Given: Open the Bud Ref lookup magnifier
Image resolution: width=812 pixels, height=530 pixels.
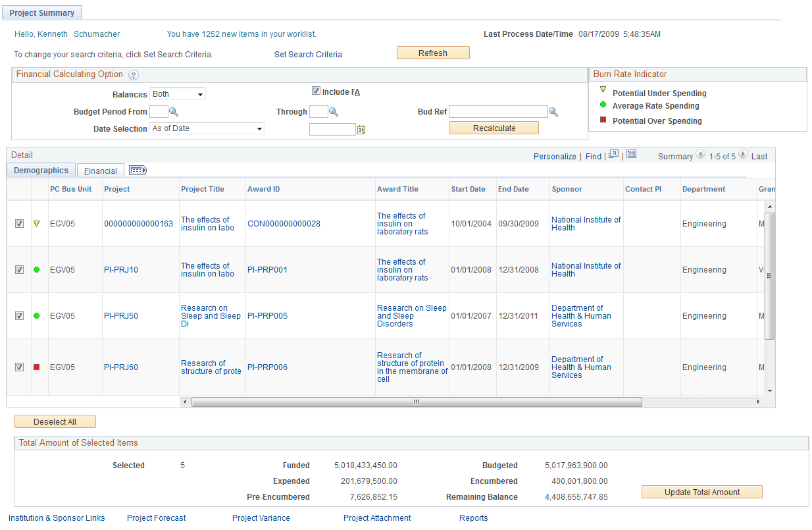Looking at the screenshot, I should [553, 111].
